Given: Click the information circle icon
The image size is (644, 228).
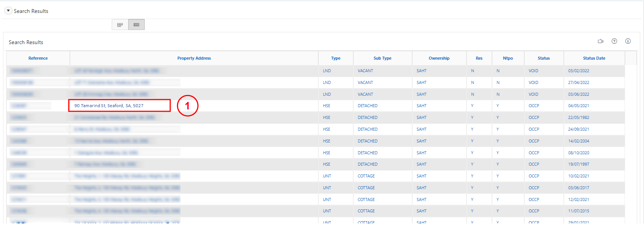Looking at the screenshot, I should point(628,41).
